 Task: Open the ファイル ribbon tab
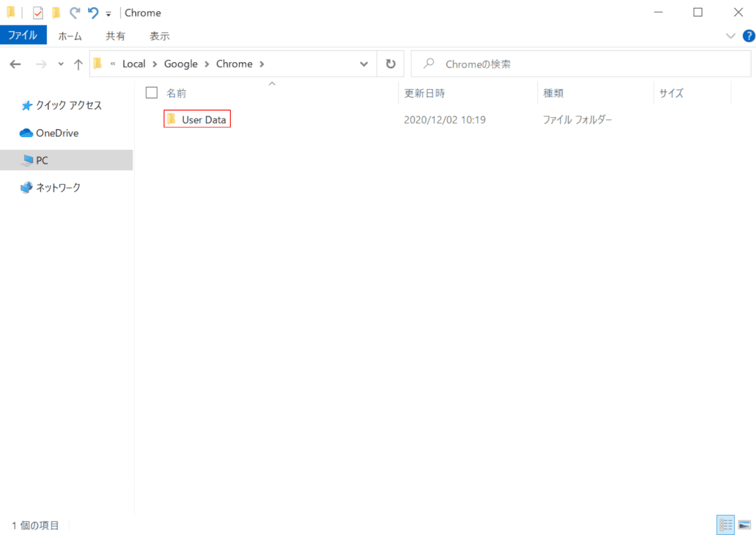23,35
